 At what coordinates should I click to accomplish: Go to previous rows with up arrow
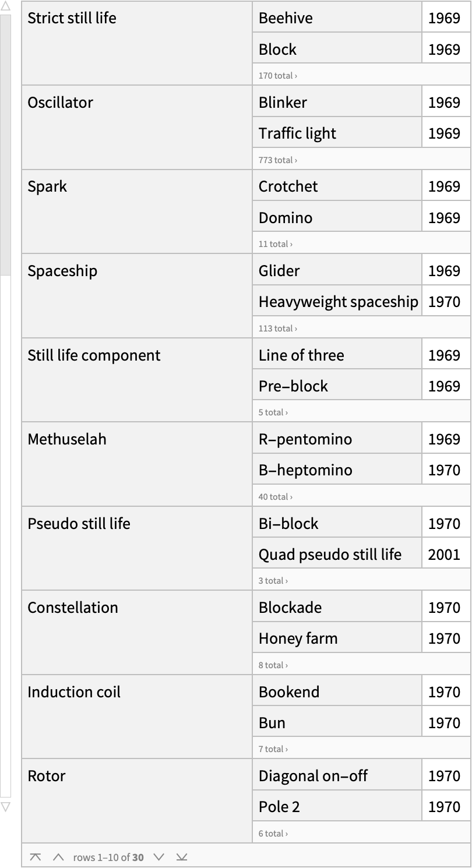tap(58, 857)
